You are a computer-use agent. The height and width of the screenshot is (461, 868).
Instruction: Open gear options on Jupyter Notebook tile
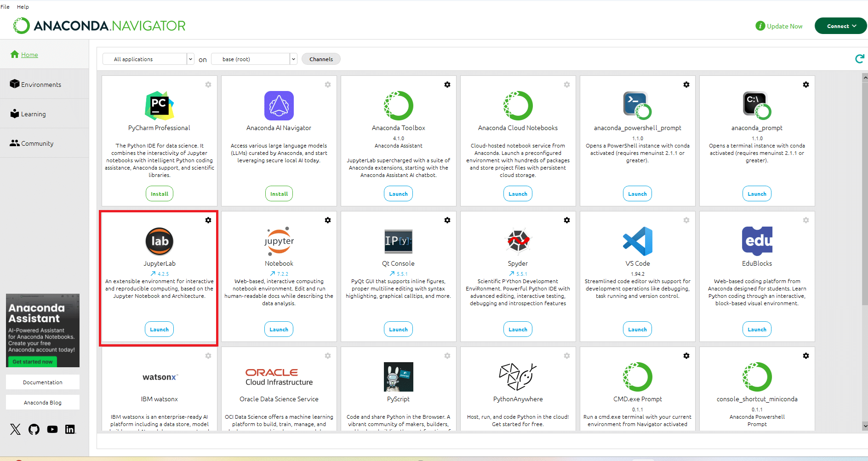click(x=327, y=220)
